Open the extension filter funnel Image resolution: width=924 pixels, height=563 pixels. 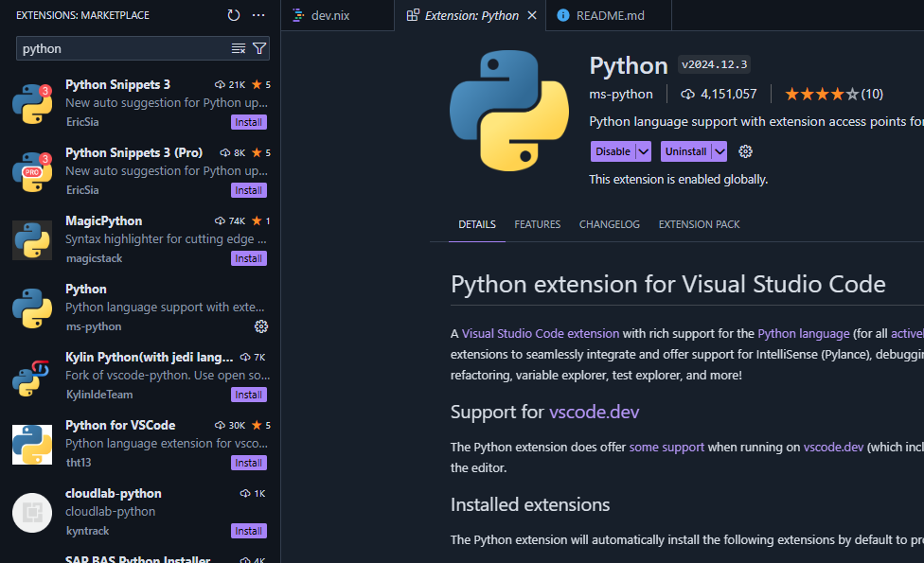coord(259,48)
